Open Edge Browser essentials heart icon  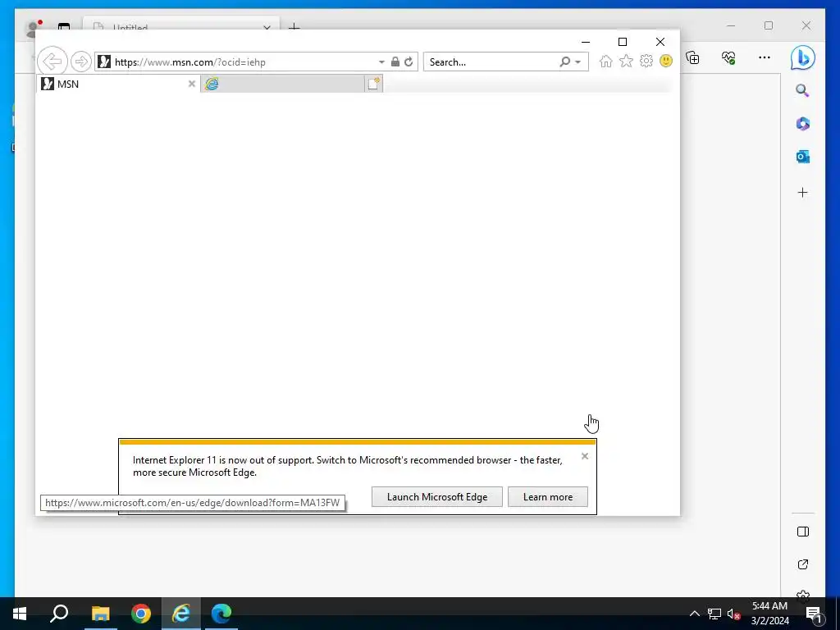(x=728, y=58)
